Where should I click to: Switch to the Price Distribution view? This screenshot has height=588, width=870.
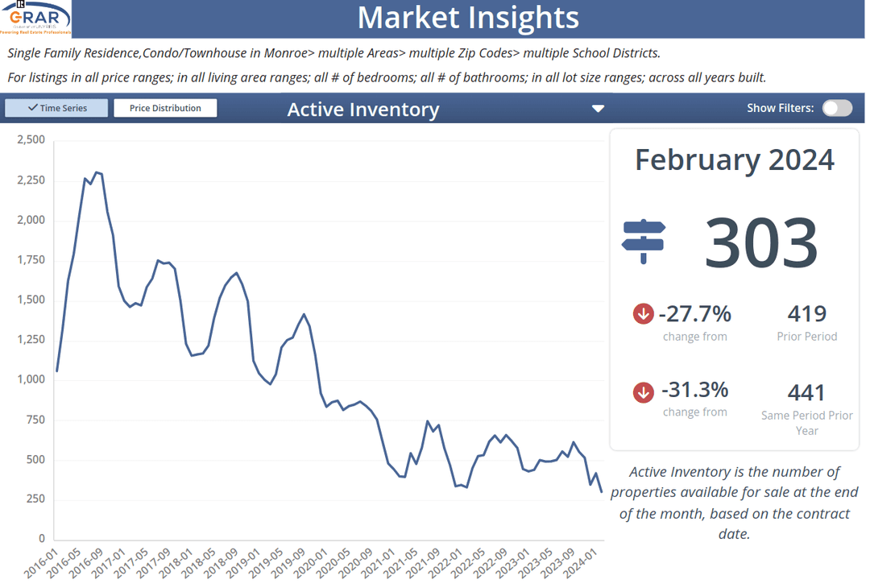(x=165, y=108)
